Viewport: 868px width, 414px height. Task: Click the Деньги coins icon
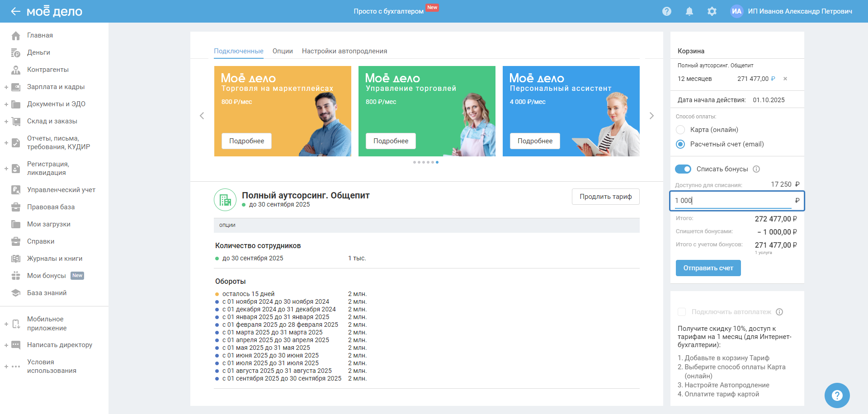(16, 52)
